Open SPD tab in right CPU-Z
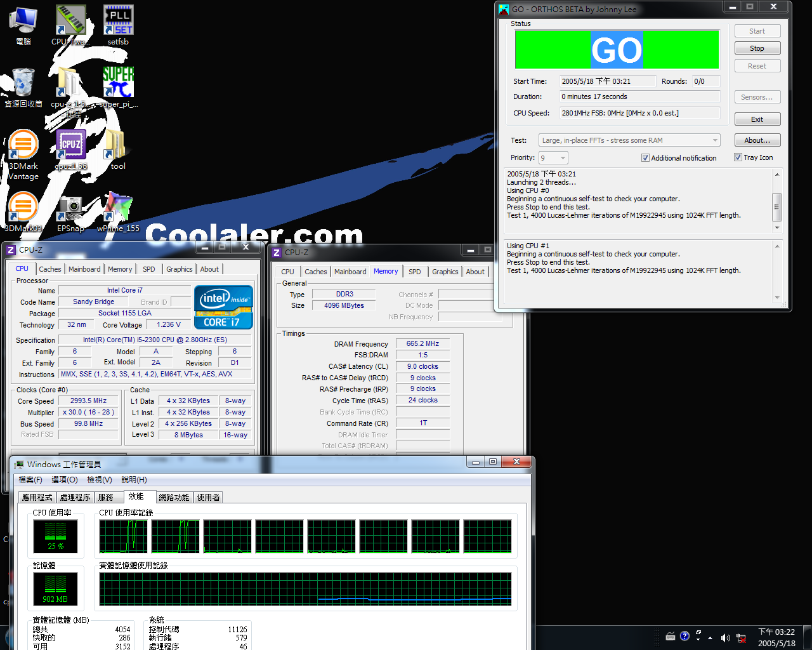812x650 pixels. coord(415,272)
